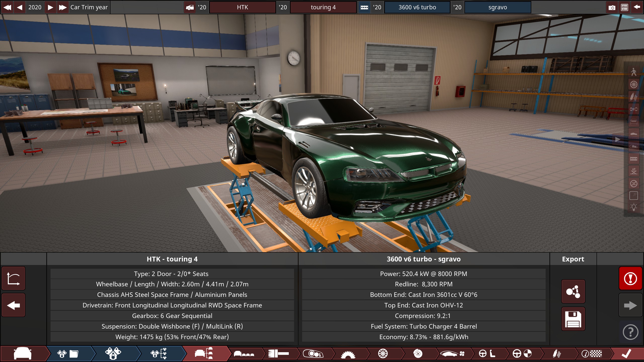This screenshot has width=644, height=362.
Task: Click the graph axes button
Action: pos(13,279)
